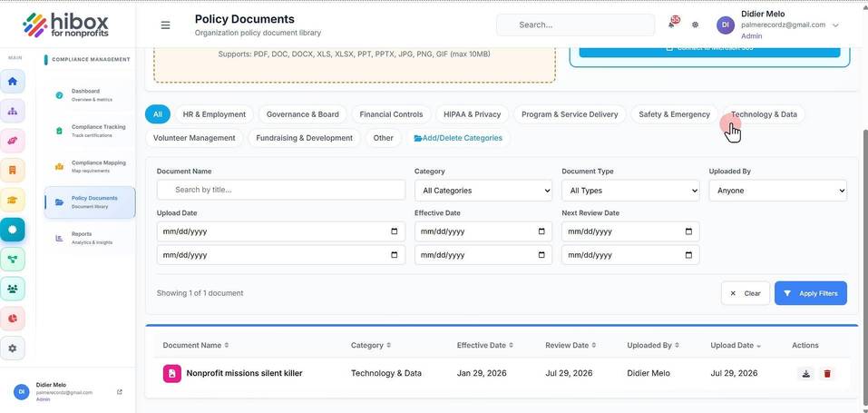
Task: Open the green workflow sidebar icon
Action: coord(12,259)
